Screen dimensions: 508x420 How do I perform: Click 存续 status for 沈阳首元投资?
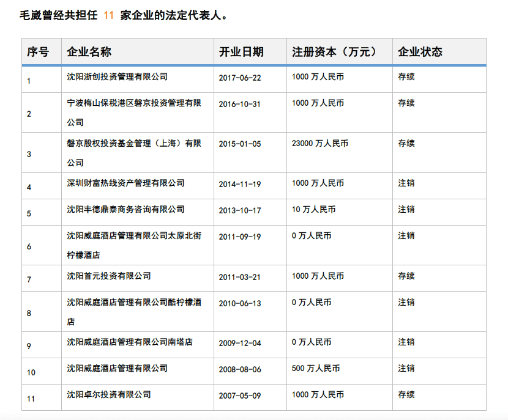tap(406, 276)
